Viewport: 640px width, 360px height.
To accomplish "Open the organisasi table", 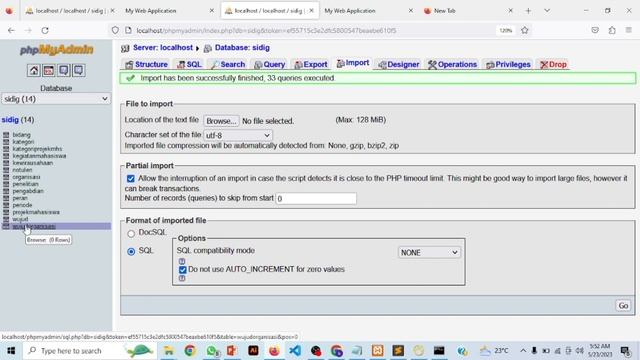I will (x=26, y=177).
